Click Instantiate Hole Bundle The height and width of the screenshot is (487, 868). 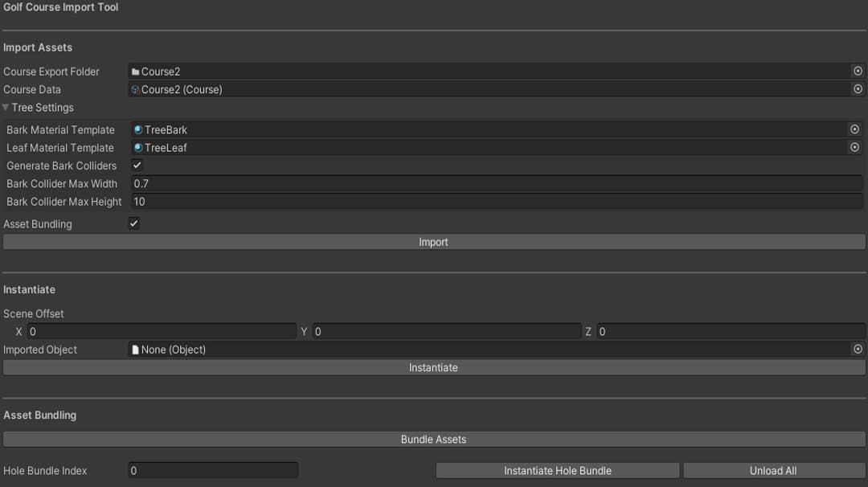[x=556, y=470]
